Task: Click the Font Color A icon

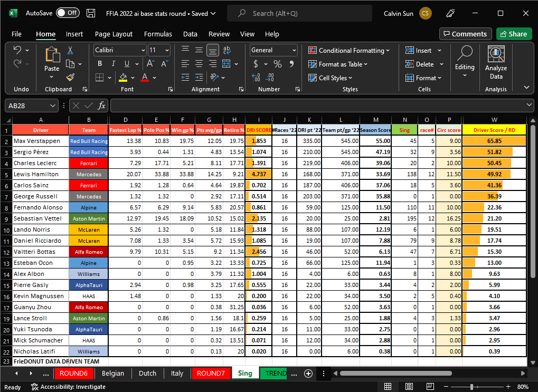Action: pos(145,78)
